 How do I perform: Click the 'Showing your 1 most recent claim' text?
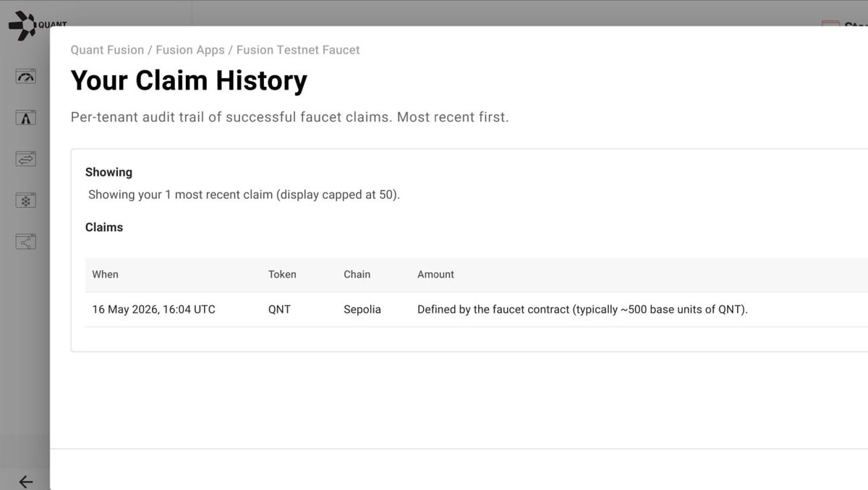[x=244, y=195]
